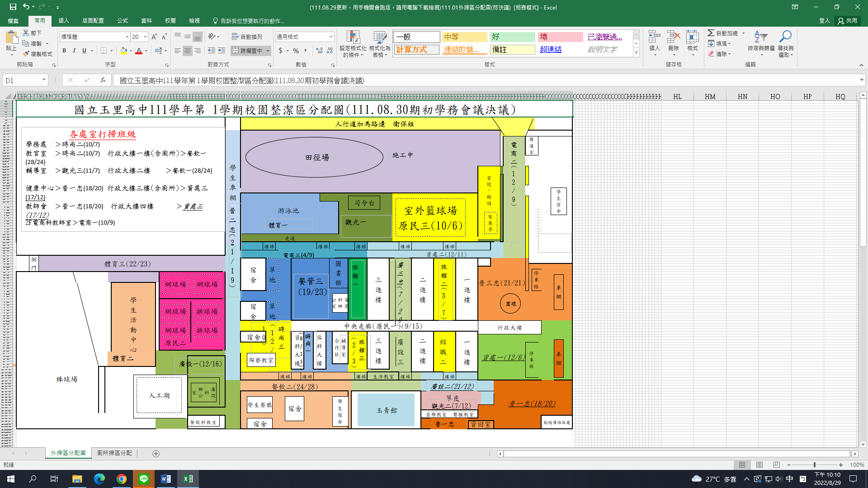Viewport: 868px width, 488px height.
Task: Toggle Merge & Center (跨欄置中)
Action: pyautogui.click(x=247, y=51)
